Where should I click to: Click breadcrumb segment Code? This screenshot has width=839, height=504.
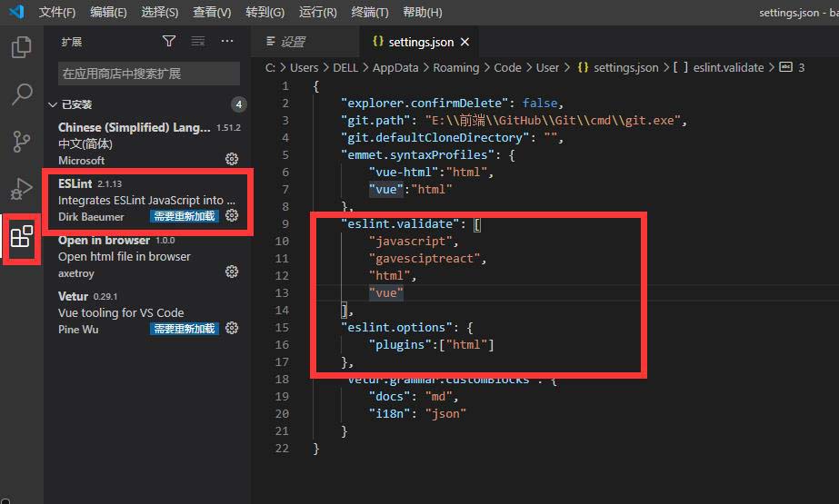pyautogui.click(x=507, y=67)
